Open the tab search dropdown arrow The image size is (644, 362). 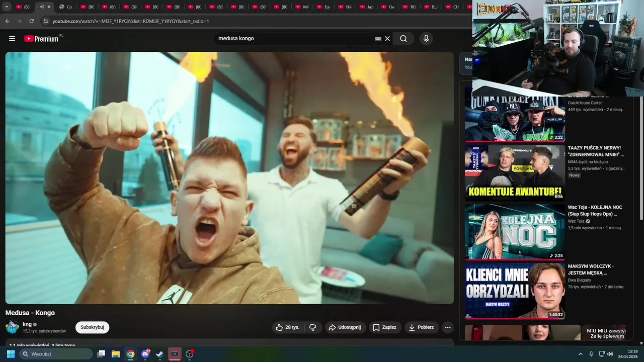coord(7,7)
